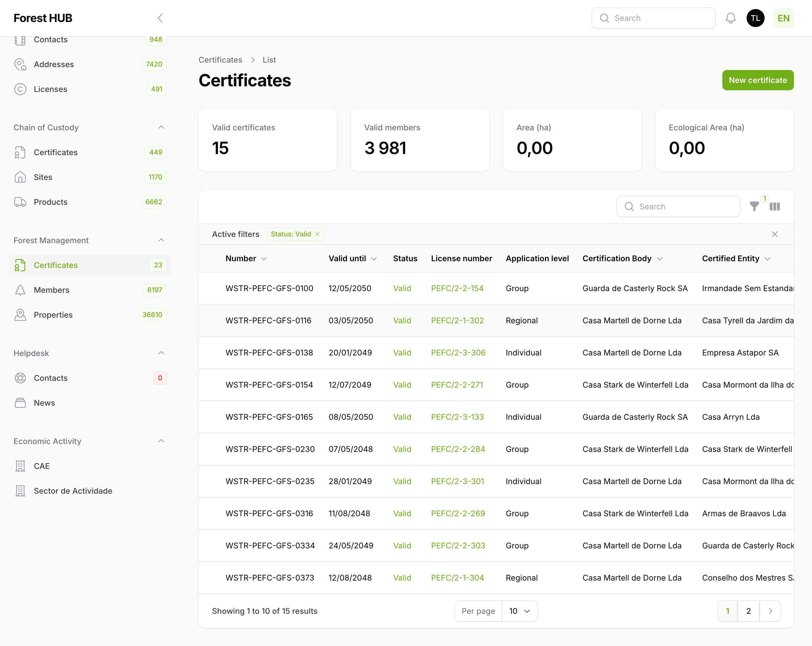The image size is (812, 646).
Task: Collapse the Chain of Custody section
Action: point(161,128)
